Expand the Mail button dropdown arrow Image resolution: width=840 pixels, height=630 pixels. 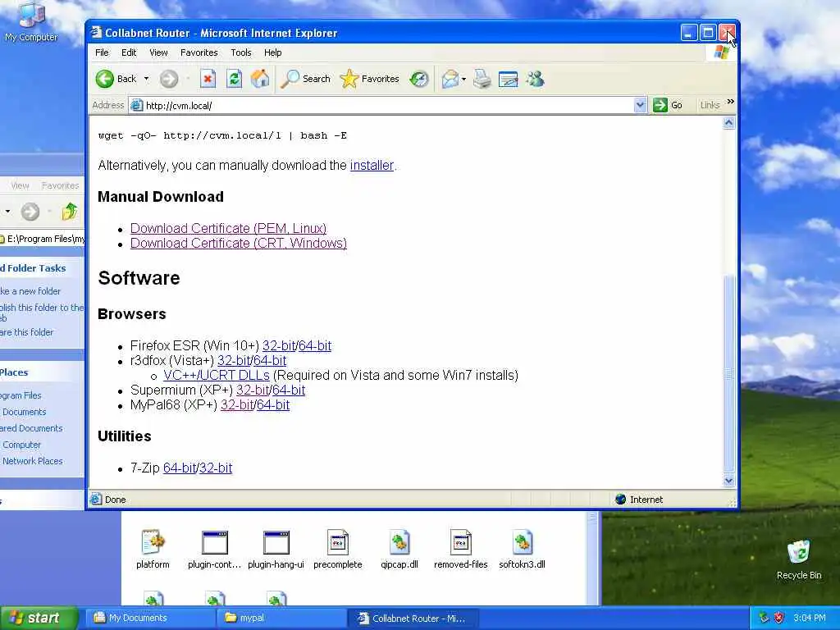(464, 80)
